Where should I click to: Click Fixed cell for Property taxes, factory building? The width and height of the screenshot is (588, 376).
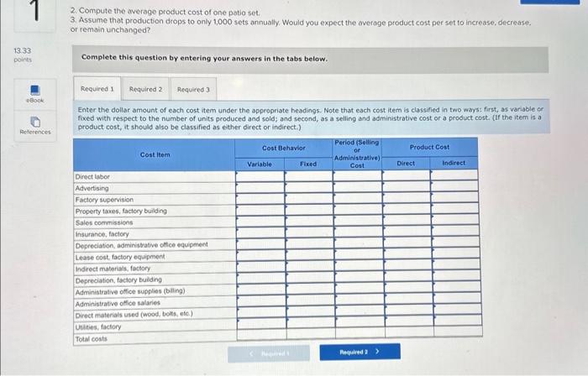[x=309, y=210]
